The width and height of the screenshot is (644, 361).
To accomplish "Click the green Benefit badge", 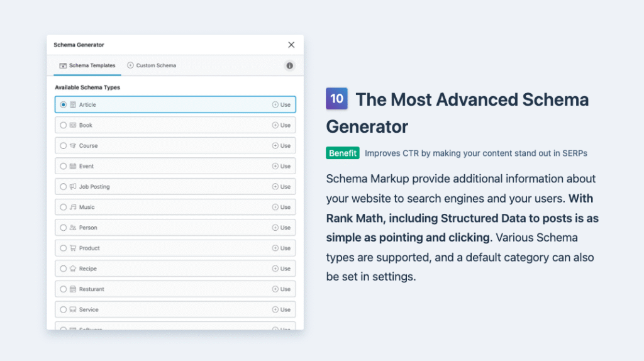I will tap(343, 153).
